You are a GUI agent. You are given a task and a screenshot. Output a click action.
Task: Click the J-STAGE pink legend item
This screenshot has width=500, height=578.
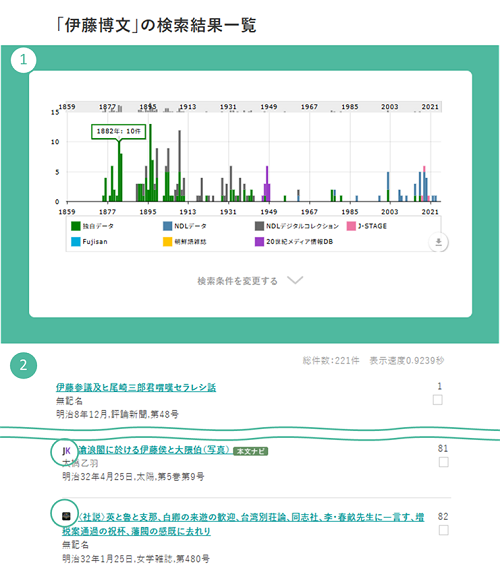point(367,226)
